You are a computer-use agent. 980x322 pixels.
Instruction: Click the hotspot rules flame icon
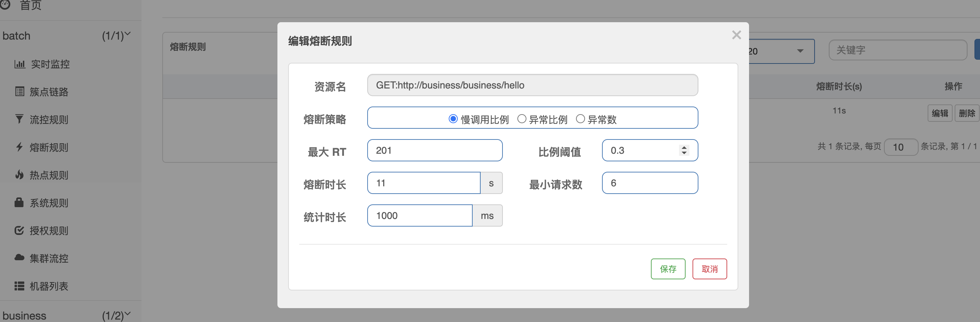click(x=19, y=175)
